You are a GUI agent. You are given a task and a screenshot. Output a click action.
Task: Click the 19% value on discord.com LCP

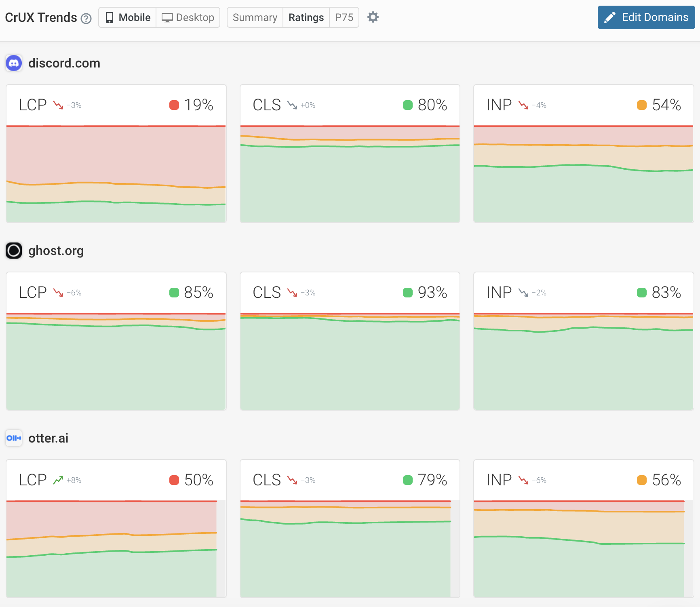point(198,105)
